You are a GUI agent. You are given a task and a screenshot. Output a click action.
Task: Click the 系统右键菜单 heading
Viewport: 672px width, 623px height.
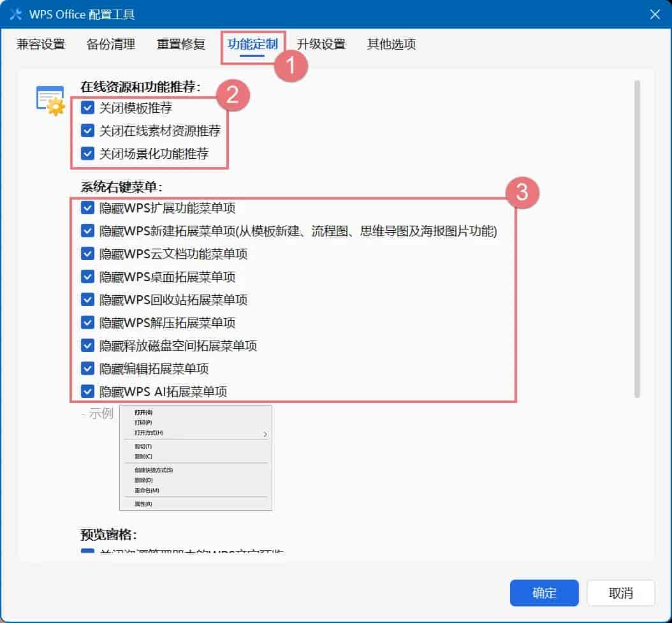pyautogui.click(x=122, y=187)
